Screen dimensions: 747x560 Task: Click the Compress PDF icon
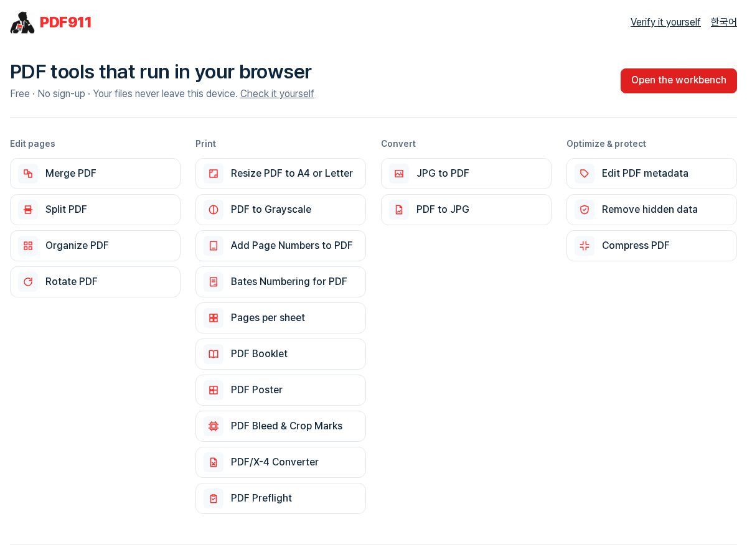[585, 246]
